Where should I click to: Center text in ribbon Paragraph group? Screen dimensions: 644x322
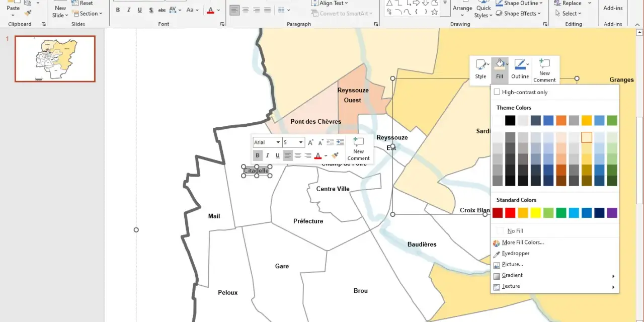(x=246, y=10)
